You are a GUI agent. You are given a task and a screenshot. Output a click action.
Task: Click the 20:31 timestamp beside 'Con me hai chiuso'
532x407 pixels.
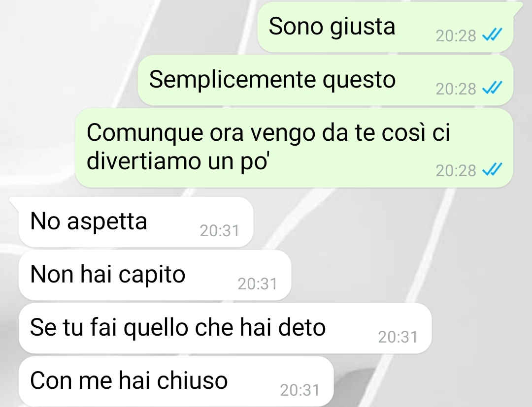pyautogui.click(x=300, y=390)
